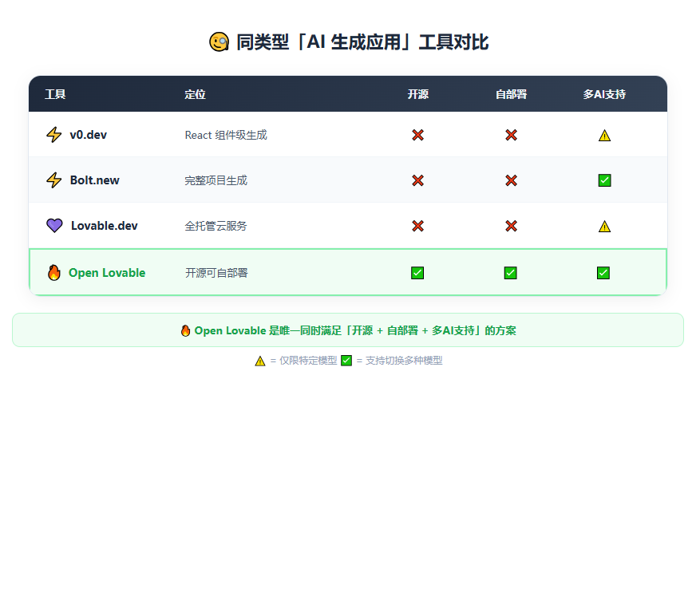
Task: Click the green check under 多AI支持 for Open Lovable
Action: (x=603, y=273)
